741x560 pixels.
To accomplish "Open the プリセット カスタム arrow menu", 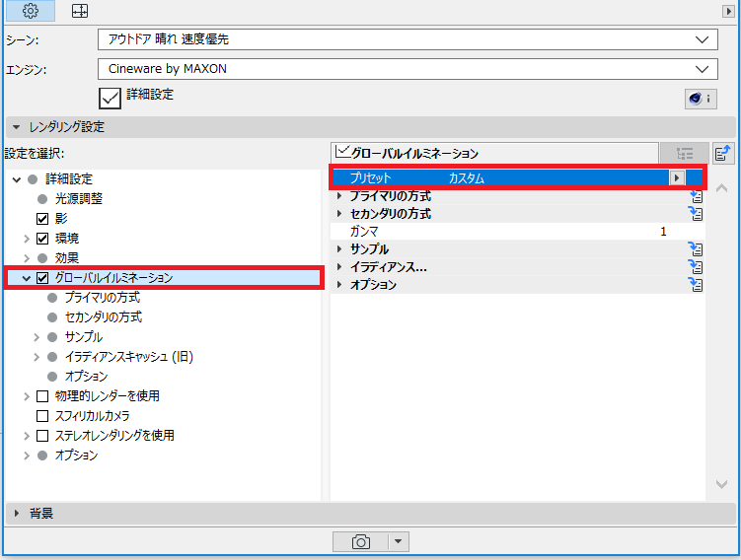I will coord(677,178).
